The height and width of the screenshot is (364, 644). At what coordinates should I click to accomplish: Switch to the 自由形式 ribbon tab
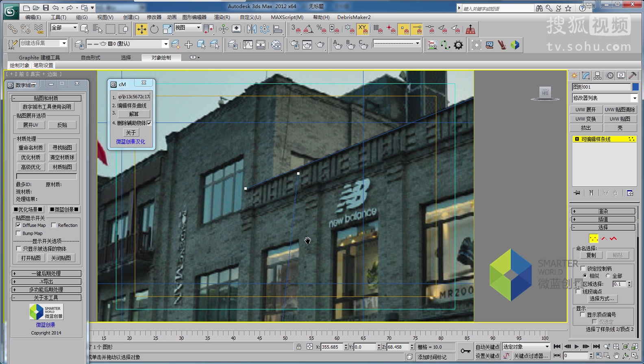[x=90, y=58]
